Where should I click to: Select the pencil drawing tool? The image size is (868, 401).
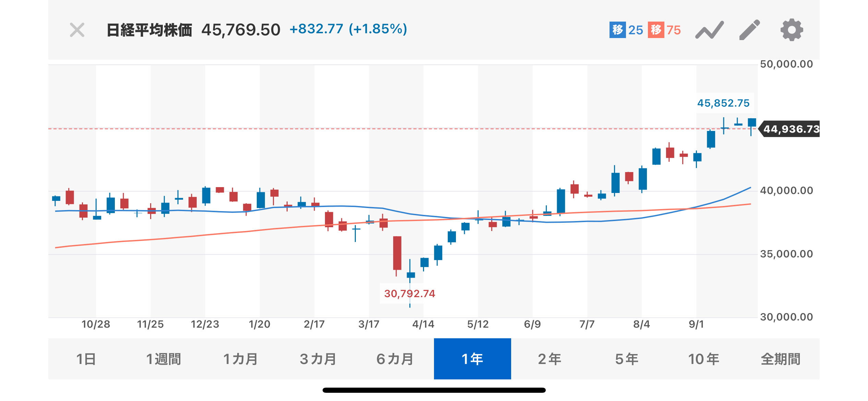[x=749, y=30]
